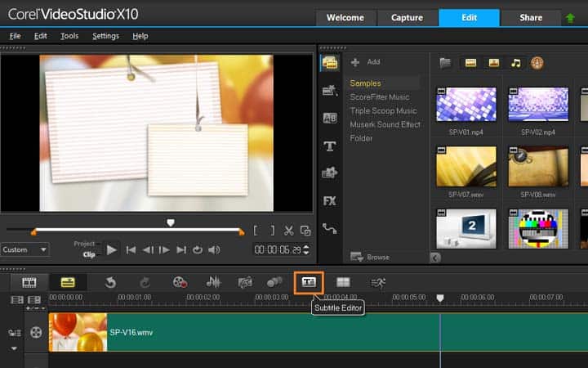
Task: Switch to Storyboard View
Action: [29, 282]
